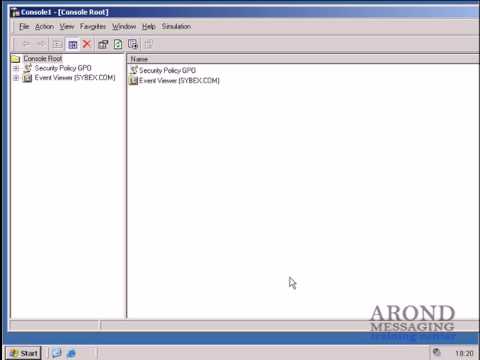Screen dimensions: 480x360
Task: Select Security Policy GPO text in list pane
Action: 167,70
